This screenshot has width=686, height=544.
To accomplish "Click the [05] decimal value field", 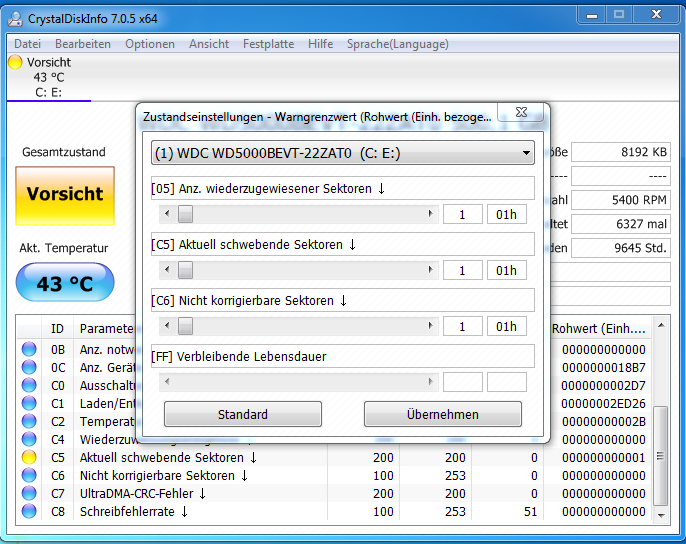I will 462,214.
